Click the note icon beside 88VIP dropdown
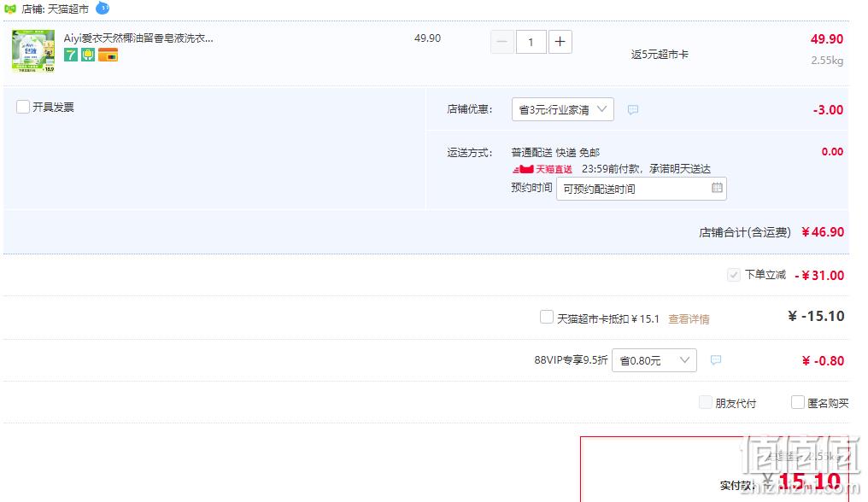Image resolution: width=868 pixels, height=502 pixels. pyautogui.click(x=716, y=359)
